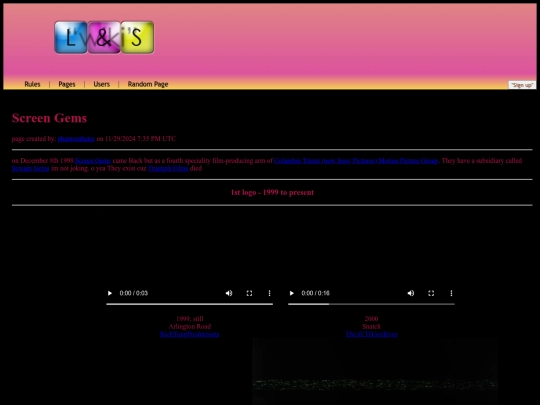
Task: Open more options on 0:03 video
Action: pyautogui.click(x=269, y=293)
